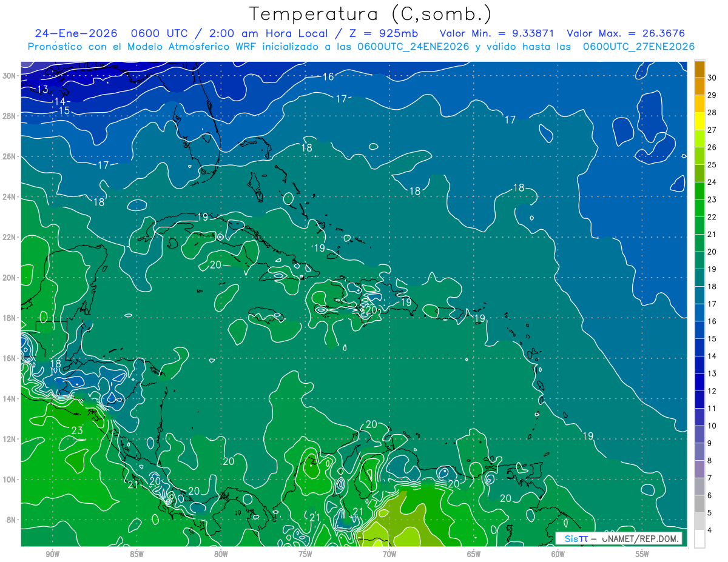Screen dimensions: 728x562
Task: Click the 18N latitude axis label
Action: [x=10, y=318]
